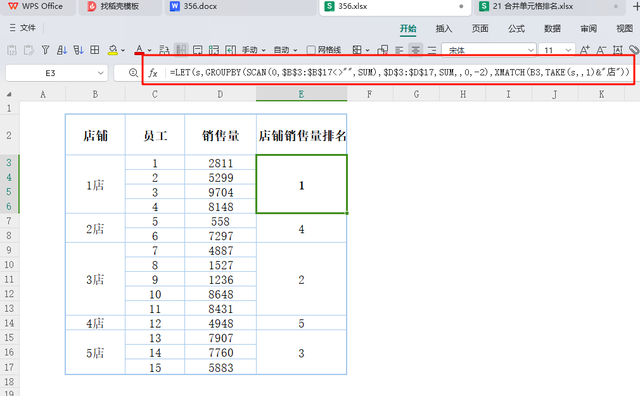Increase font size with A+ icon
Image resolution: width=640 pixels, height=396 pixels.
585,50
